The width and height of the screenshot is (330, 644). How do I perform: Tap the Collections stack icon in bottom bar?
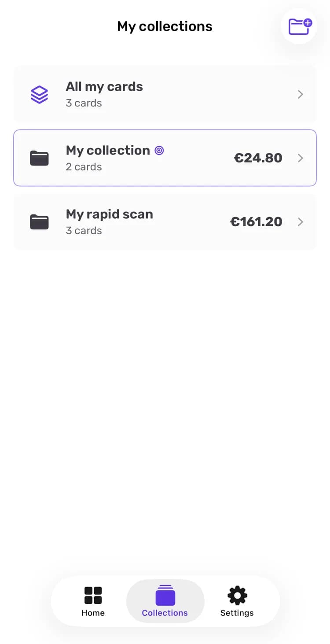[165, 595]
